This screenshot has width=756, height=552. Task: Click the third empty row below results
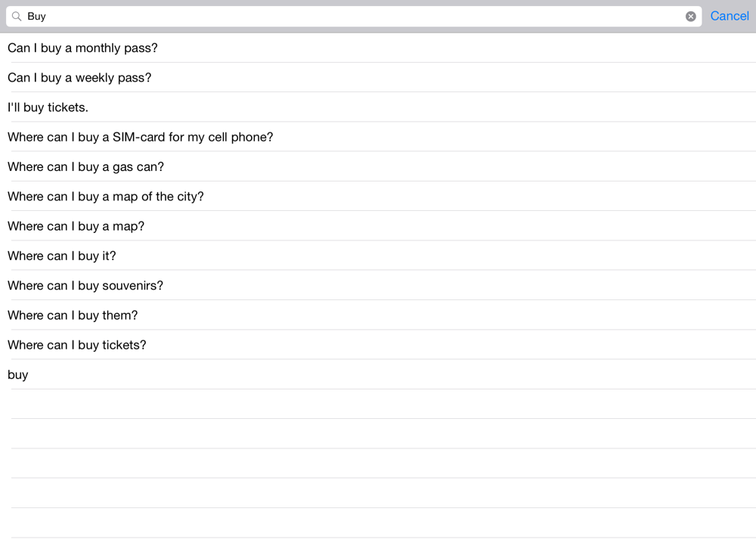378,463
